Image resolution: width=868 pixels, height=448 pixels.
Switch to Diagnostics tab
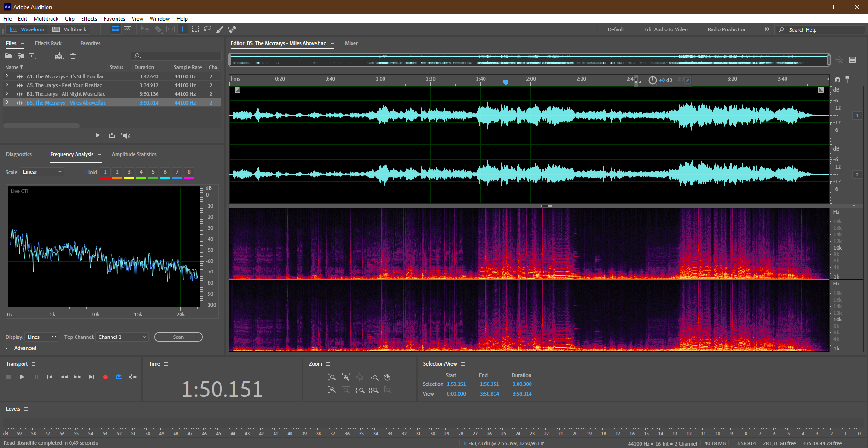point(19,154)
